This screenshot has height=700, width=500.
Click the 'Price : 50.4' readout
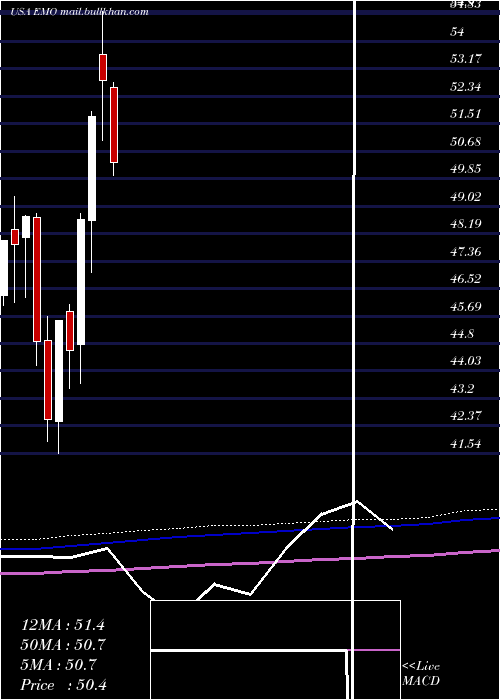click(64, 685)
